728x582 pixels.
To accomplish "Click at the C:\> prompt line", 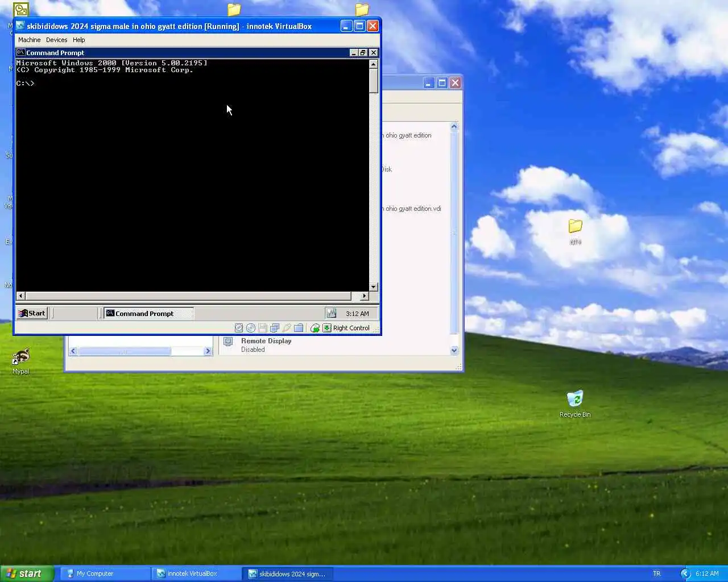I will point(26,84).
